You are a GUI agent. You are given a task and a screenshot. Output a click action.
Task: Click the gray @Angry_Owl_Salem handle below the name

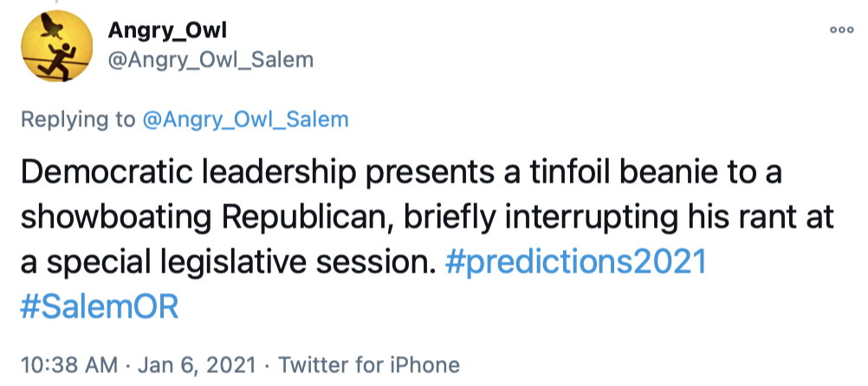click(x=211, y=59)
